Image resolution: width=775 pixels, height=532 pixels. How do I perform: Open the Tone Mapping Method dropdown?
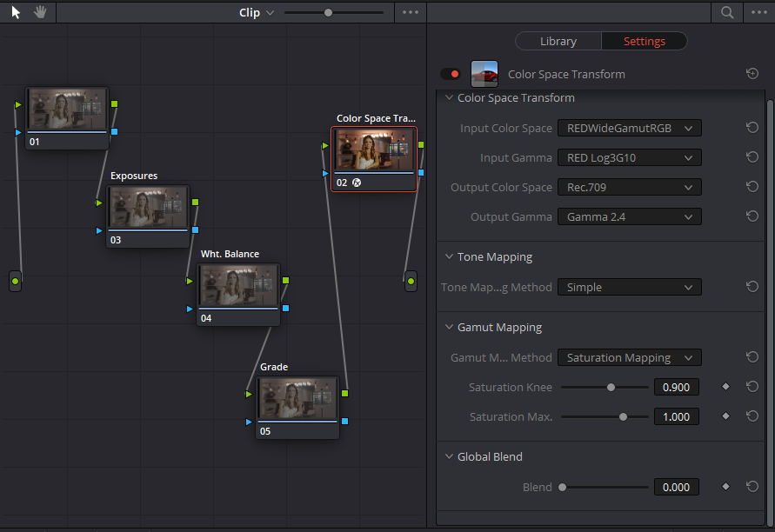tap(629, 287)
